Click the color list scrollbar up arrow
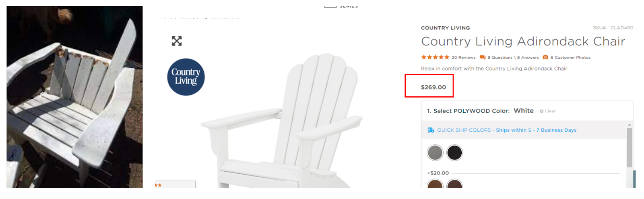The height and width of the screenshot is (199, 644). pyautogui.click(x=630, y=124)
